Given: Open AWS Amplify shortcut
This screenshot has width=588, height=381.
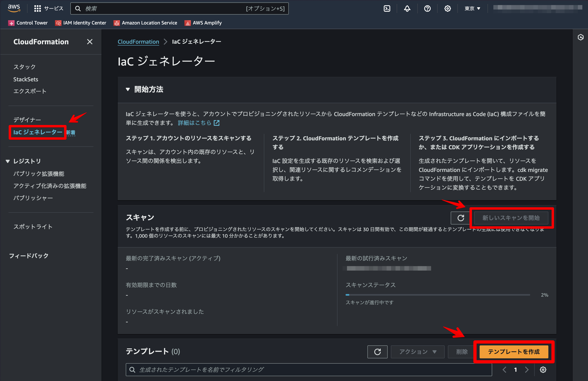Looking at the screenshot, I should pyautogui.click(x=203, y=23).
